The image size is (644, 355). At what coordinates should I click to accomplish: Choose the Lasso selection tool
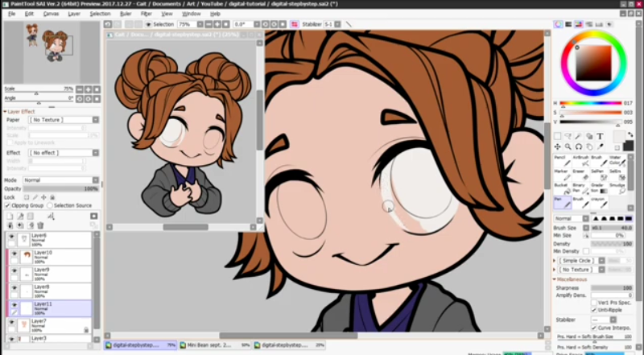pos(568,136)
